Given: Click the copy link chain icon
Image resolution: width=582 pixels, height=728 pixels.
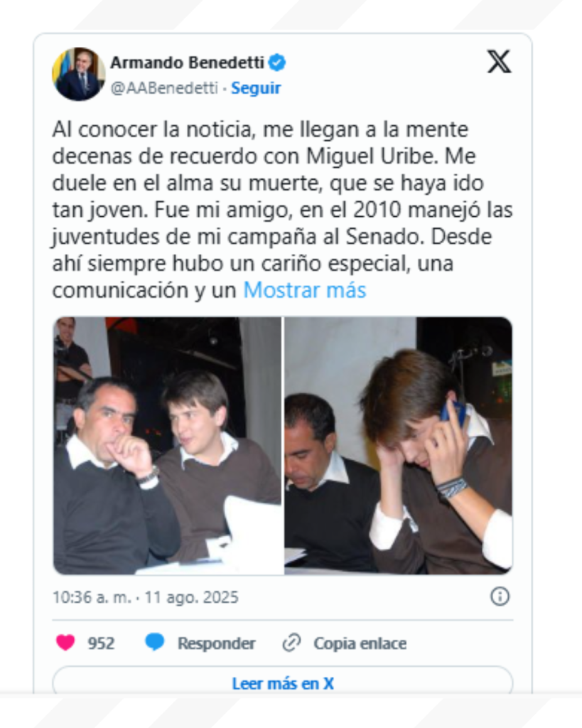Looking at the screenshot, I should (291, 643).
